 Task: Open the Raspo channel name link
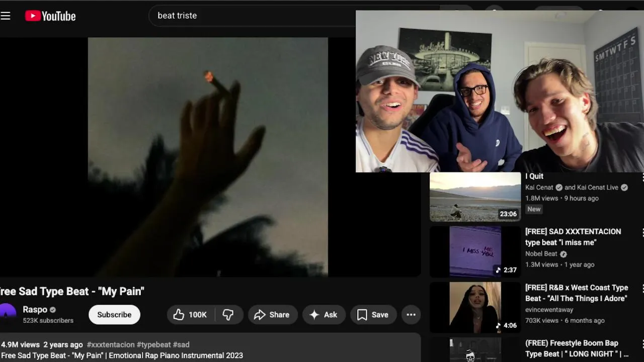click(x=35, y=310)
